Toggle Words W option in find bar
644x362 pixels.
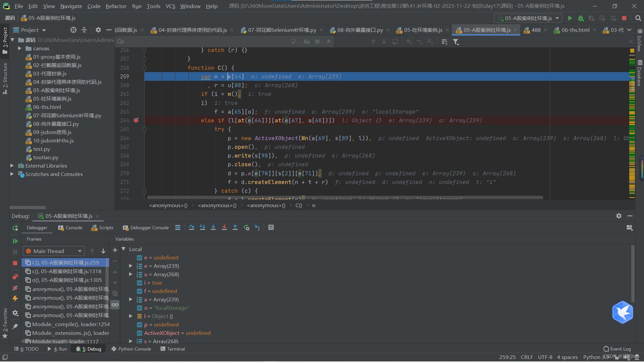[x=317, y=42]
